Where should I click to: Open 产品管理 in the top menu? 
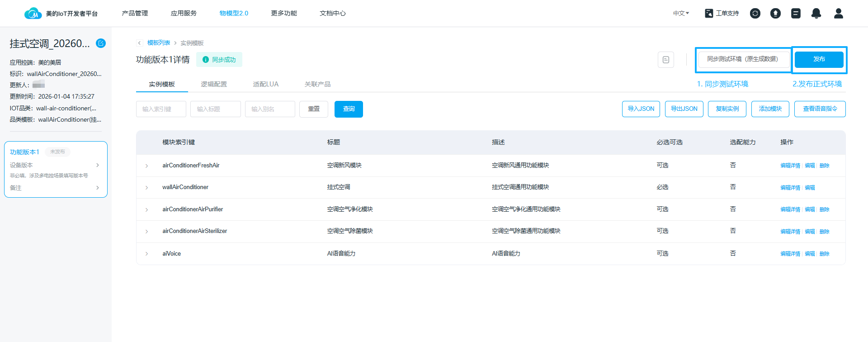click(x=135, y=14)
